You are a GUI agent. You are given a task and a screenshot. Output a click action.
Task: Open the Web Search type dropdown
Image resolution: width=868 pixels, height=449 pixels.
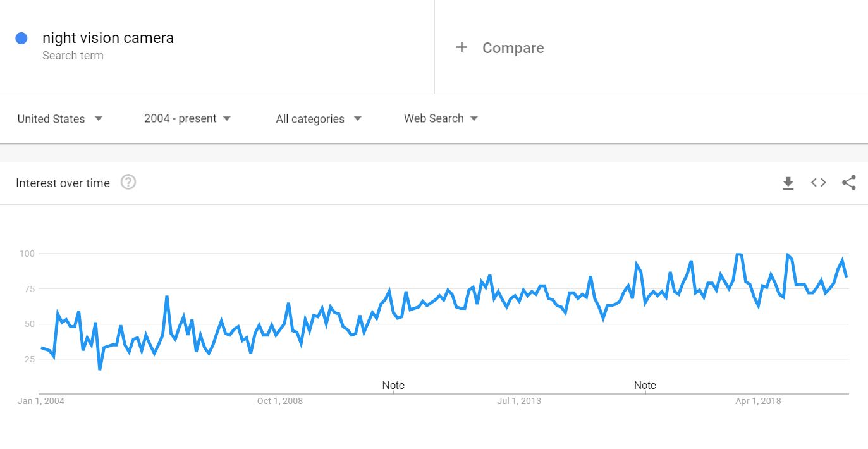click(x=441, y=119)
